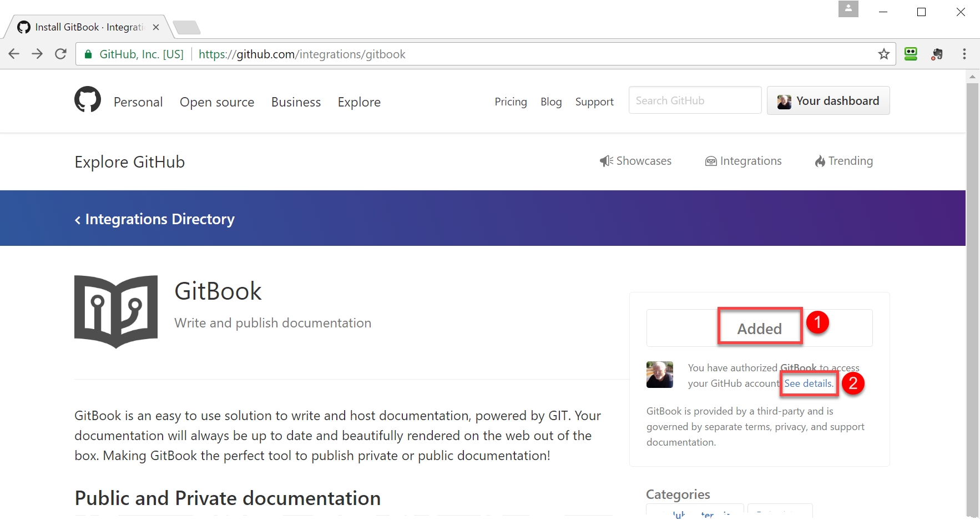This screenshot has height=525, width=980.
Task: Open the Chrome three-dot menu
Action: click(x=964, y=54)
